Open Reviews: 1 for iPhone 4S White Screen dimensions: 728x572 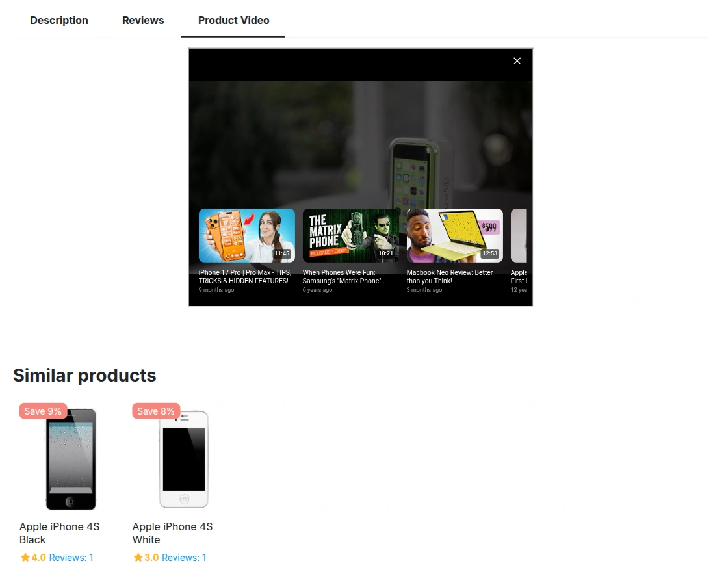tap(184, 558)
